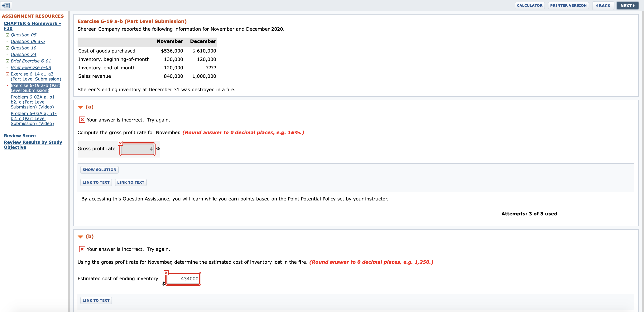Click red X status icon beside Exercise 6-19
Viewport: 644px width, 312px height.
coord(7,86)
